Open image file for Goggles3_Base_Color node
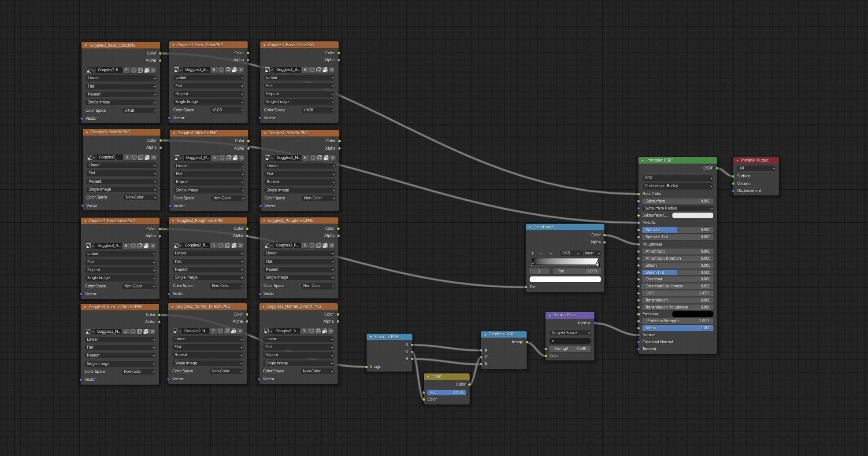This screenshot has height=456, width=868. pyautogui.click(x=147, y=70)
